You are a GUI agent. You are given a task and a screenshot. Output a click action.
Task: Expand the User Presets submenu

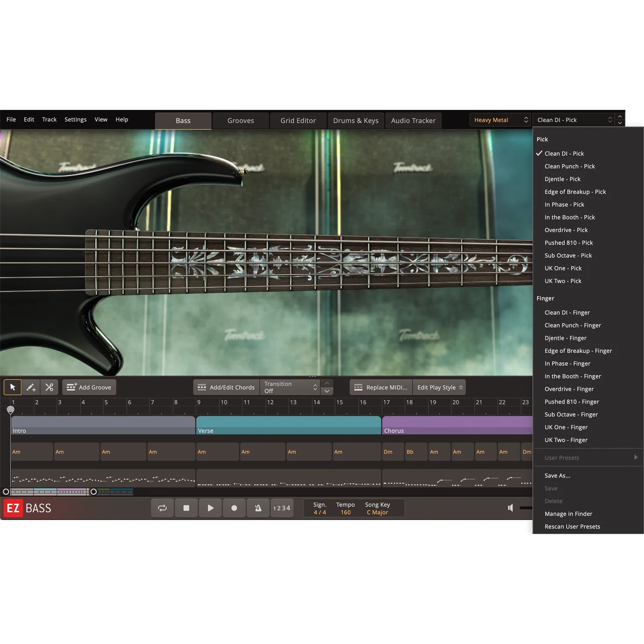(588, 458)
